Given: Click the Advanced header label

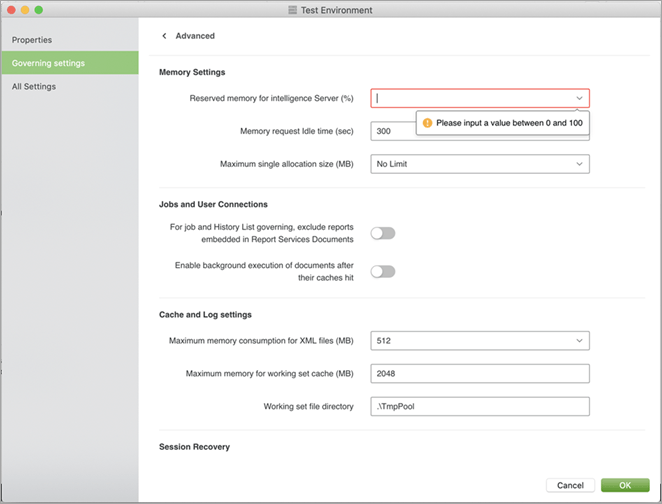Looking at the screenshot, I should pos(195,36).
